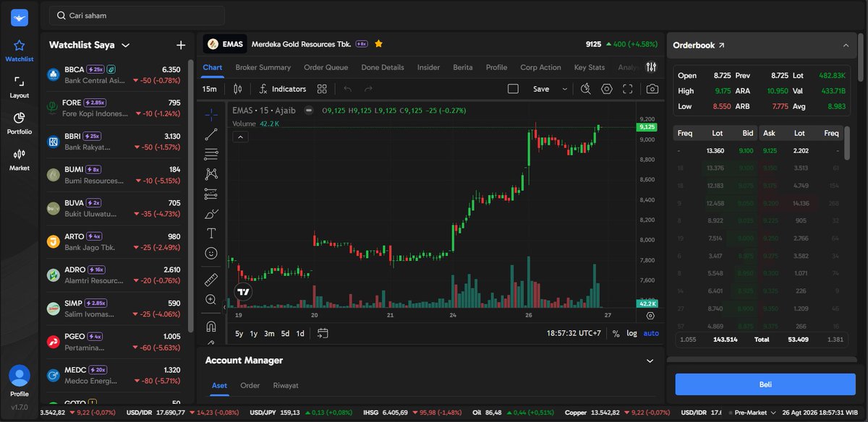Viewport: 868px width, 422px height.
Task: Select the ARTO Bank Jago row
Action: click(115, 242)
